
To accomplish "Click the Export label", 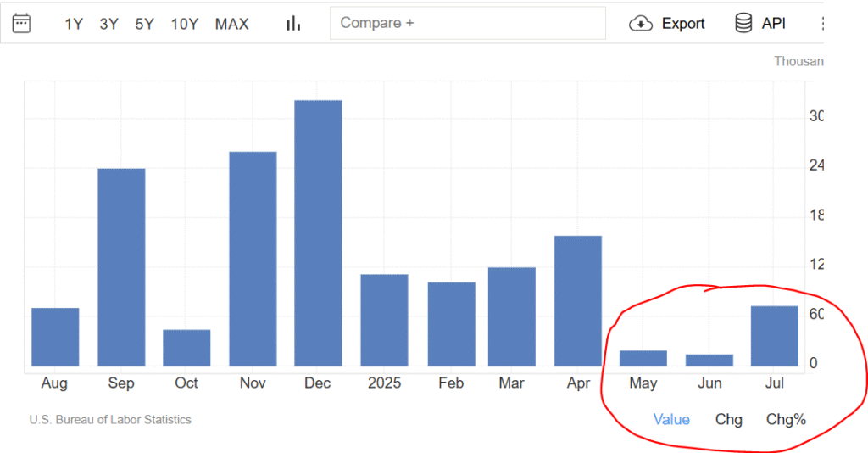I will [x=683, y=23].
